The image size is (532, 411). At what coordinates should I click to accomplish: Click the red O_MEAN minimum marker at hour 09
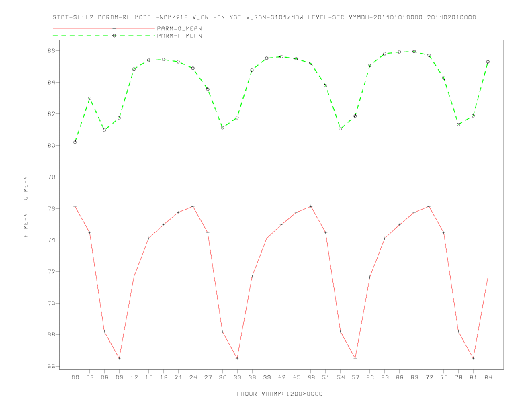click(119, 358)
